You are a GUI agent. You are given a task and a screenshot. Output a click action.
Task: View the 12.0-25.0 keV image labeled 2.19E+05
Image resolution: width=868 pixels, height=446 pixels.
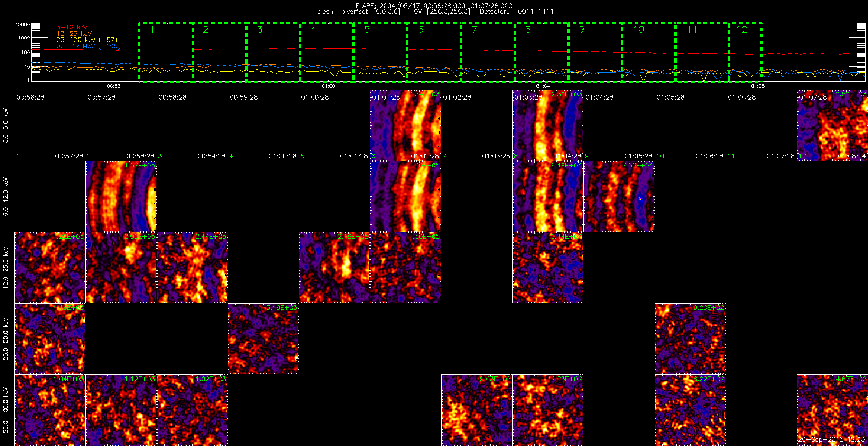coord(334,268)
